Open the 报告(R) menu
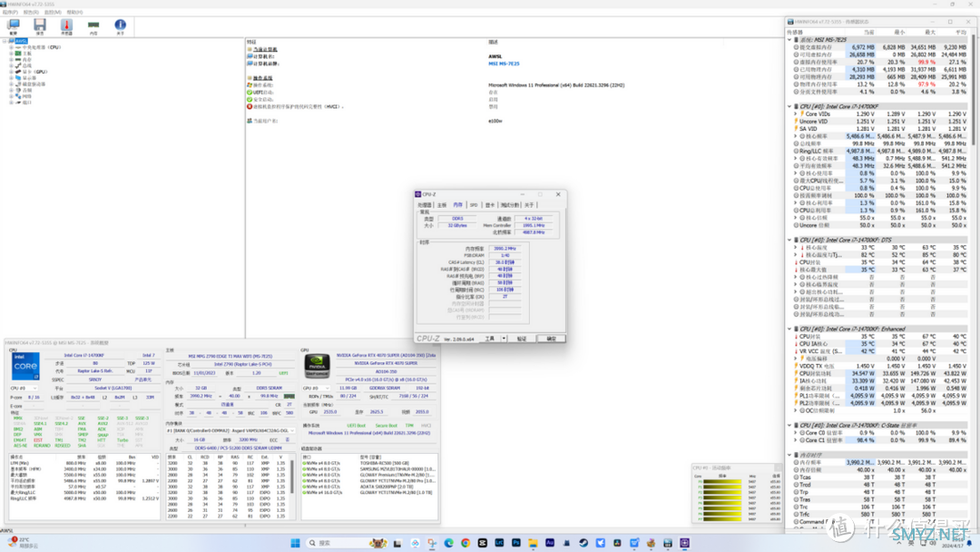 pyautogui.click(x=31, y=12)
